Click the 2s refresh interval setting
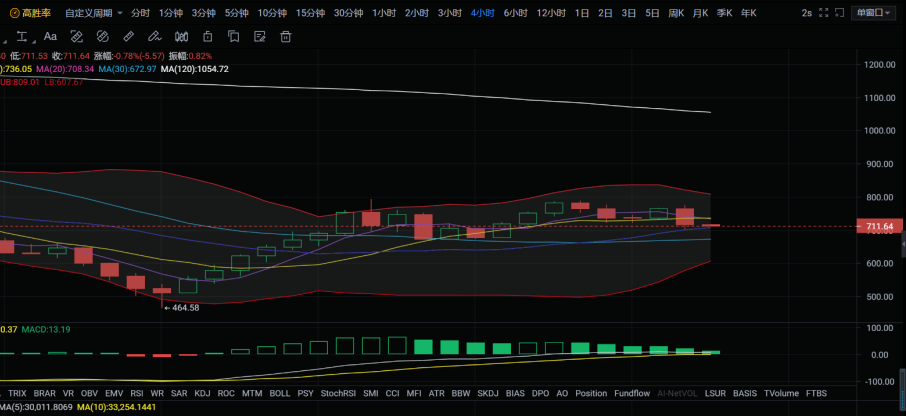906x416 pixels. pyautogui.click(x=806, y=13)
